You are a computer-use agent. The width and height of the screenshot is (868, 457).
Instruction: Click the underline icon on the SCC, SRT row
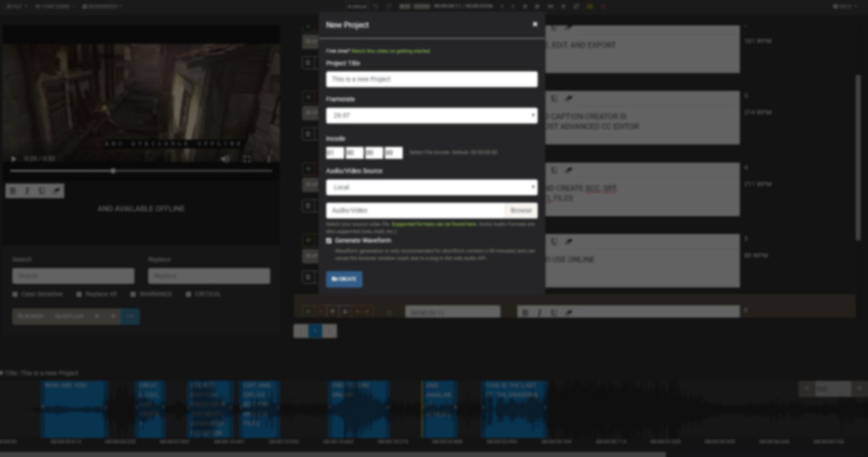click(x=554, y=170)
